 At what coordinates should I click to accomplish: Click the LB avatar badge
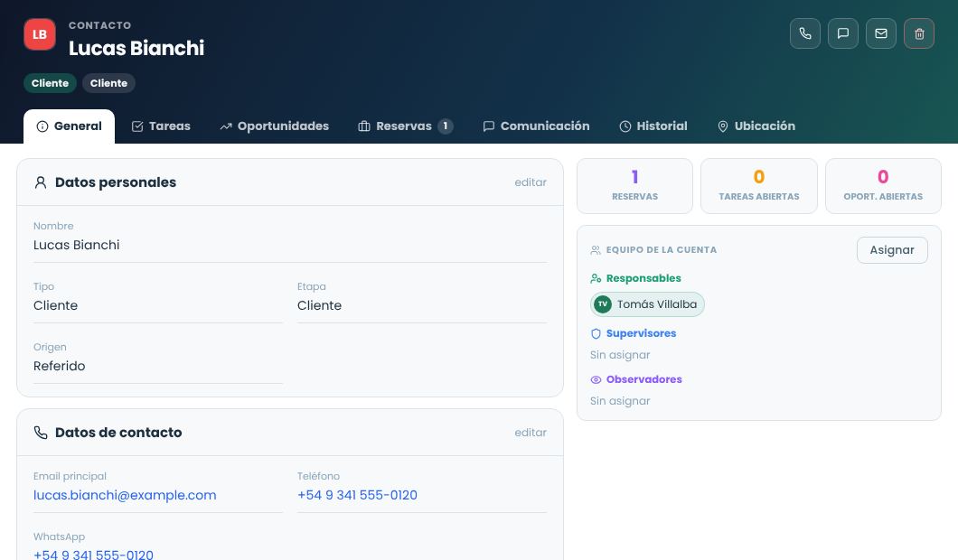click(x=40, y=34)
